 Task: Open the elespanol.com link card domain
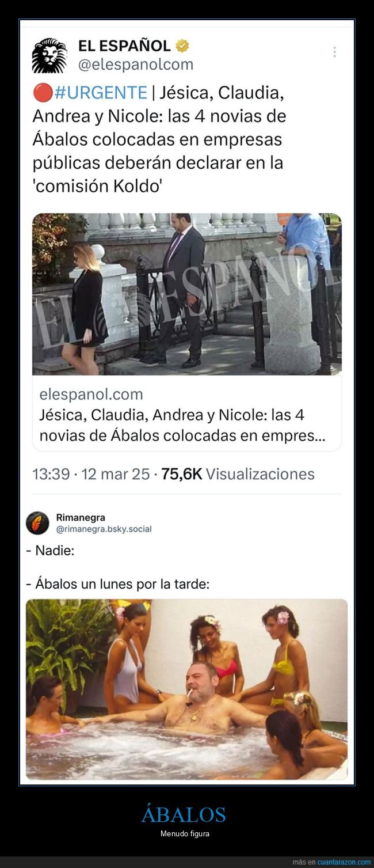[x=91, y=395]
